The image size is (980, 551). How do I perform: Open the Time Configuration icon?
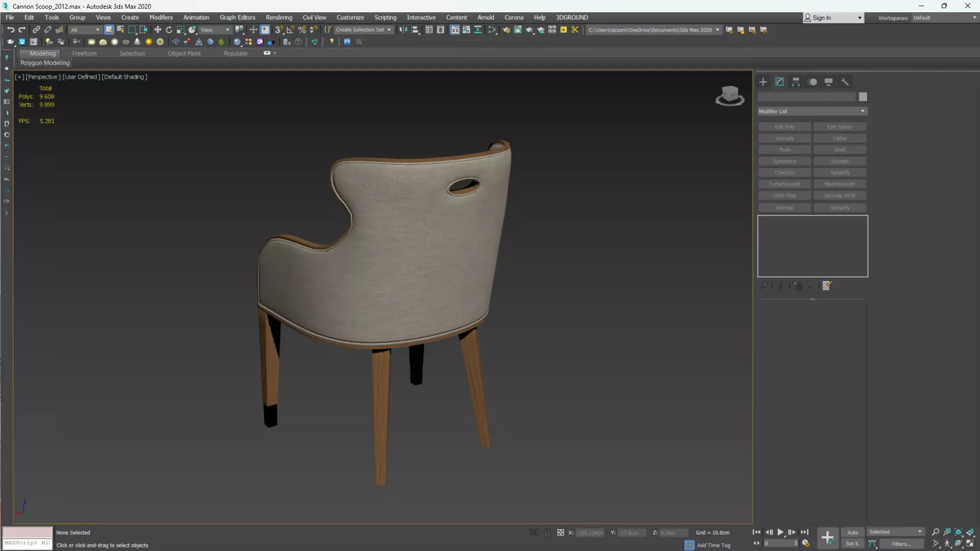click(x=806, y=543)
